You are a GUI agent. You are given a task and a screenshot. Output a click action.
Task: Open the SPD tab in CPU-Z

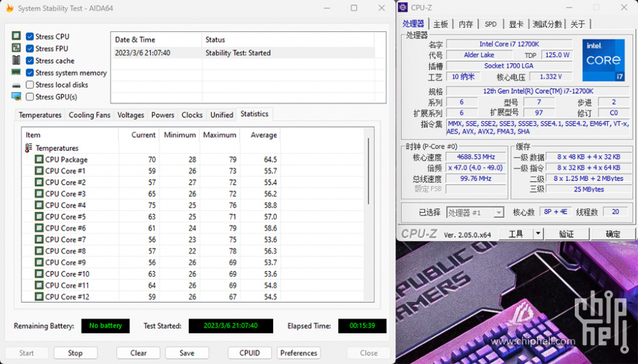(x=491, y=24)
